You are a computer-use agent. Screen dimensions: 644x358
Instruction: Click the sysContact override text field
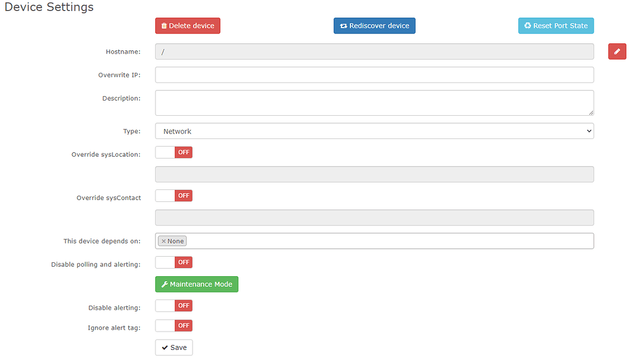(374, 218)
